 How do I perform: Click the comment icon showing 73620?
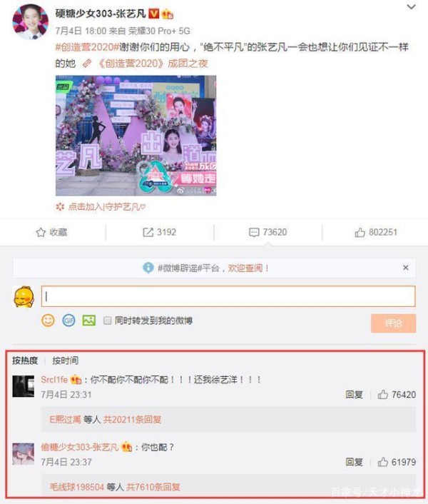(254, 232)
